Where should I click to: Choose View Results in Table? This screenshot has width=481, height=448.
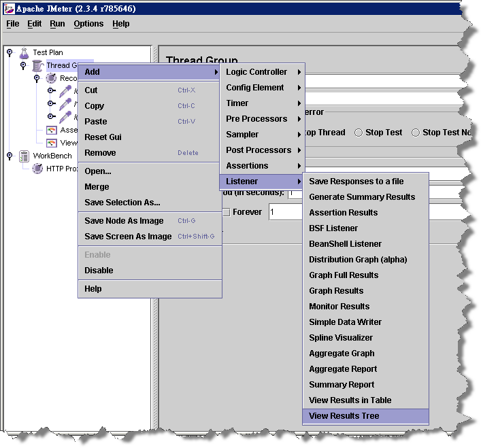[x=365, y=400]
